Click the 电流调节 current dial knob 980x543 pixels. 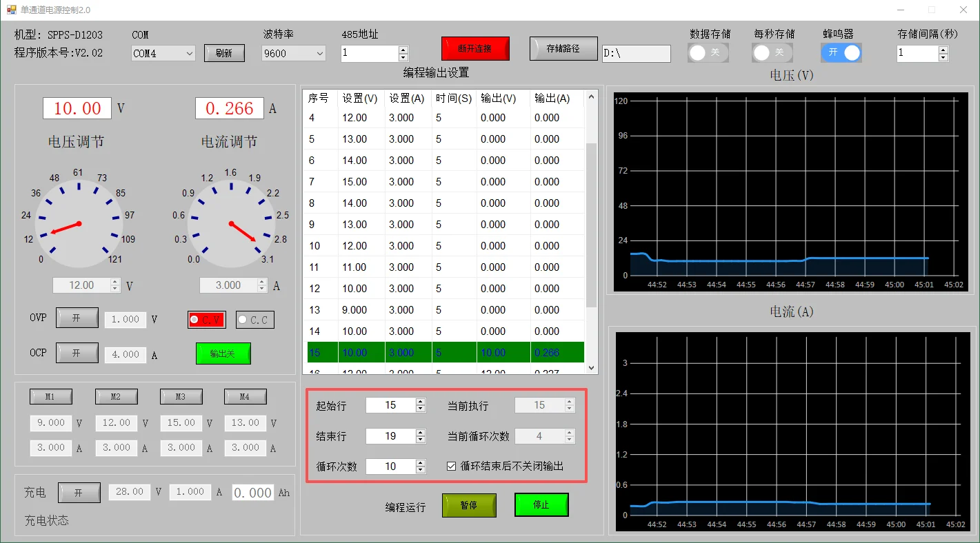231,224
